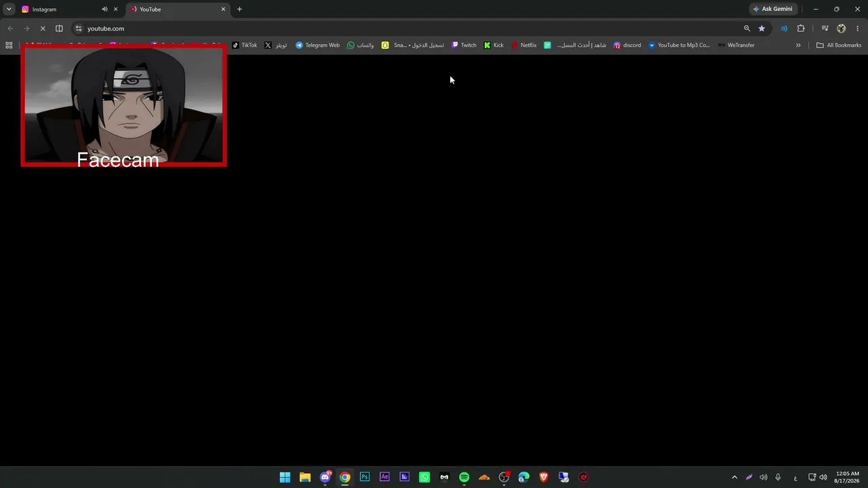
Task: Switch input language via the ع indicator
Action: [795, 478]
